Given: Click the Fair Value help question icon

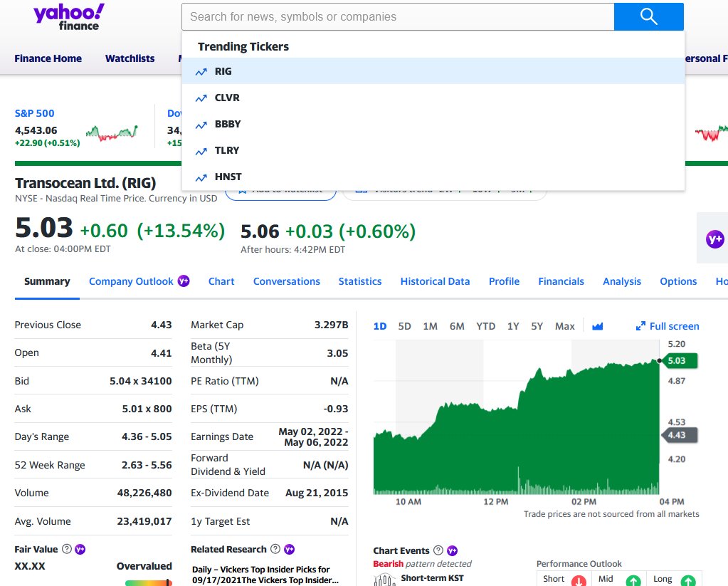Looking at the screenshot, I should coord(67,549).
